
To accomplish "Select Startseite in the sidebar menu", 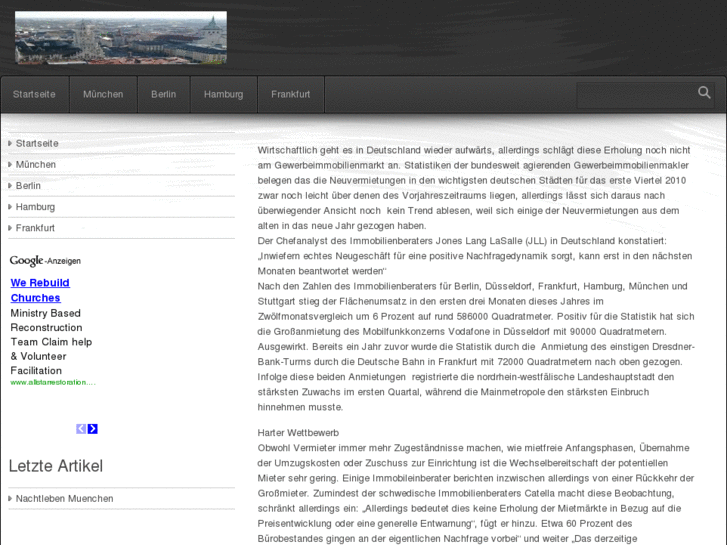I will coord(37,143).
